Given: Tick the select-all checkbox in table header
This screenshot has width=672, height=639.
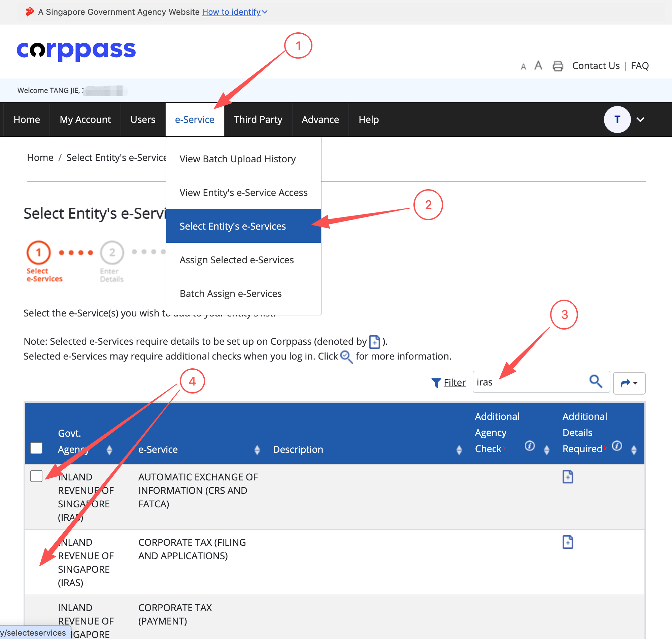Looking at the screenshot, I should coord(36,448).
